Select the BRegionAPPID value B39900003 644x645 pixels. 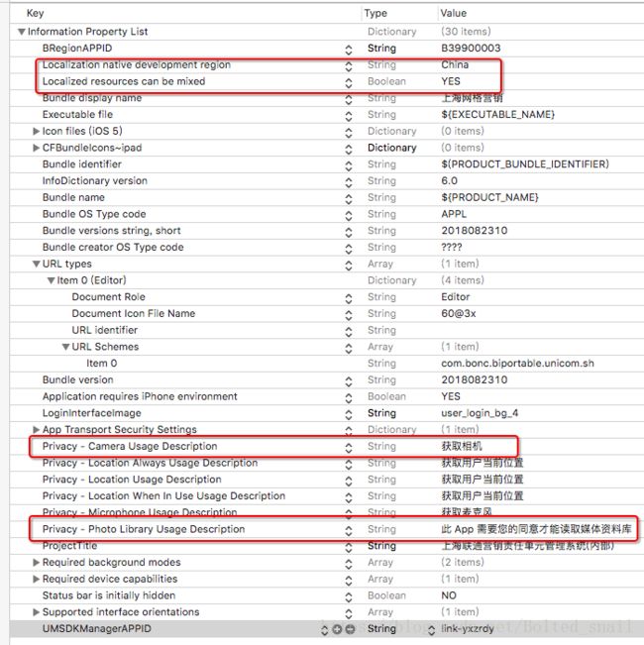[471, 49]
